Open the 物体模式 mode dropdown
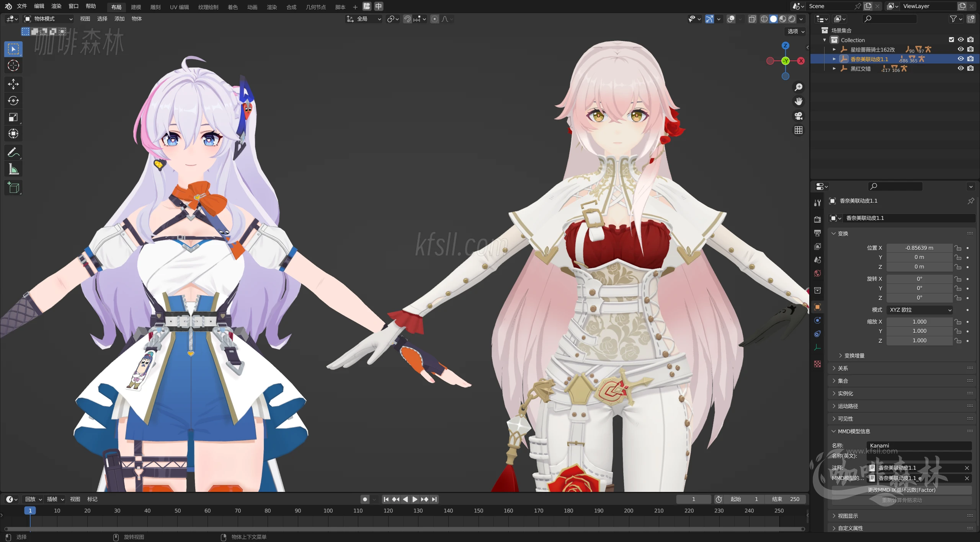 tap(48, 19)
